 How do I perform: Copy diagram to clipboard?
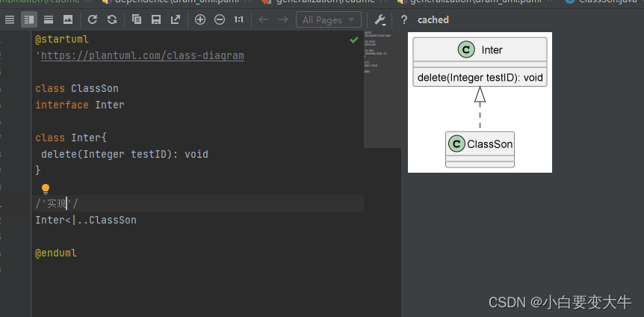click(x=137, y=19)
